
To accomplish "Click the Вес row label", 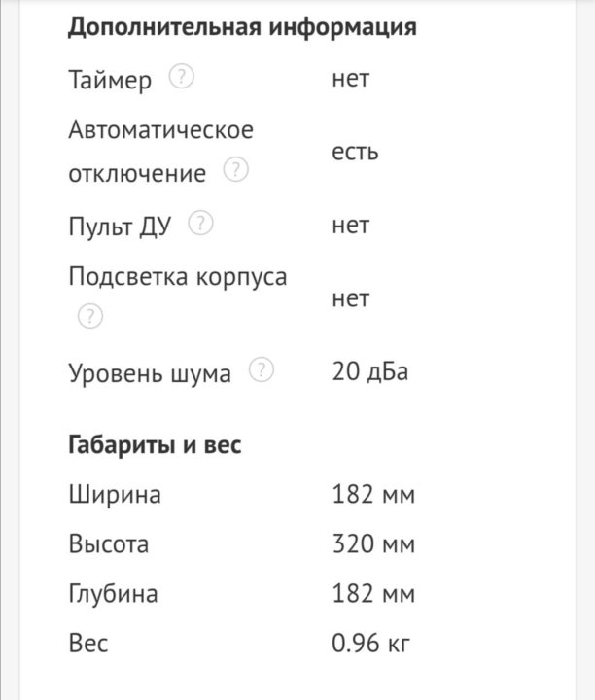I will tap(88, 643).
